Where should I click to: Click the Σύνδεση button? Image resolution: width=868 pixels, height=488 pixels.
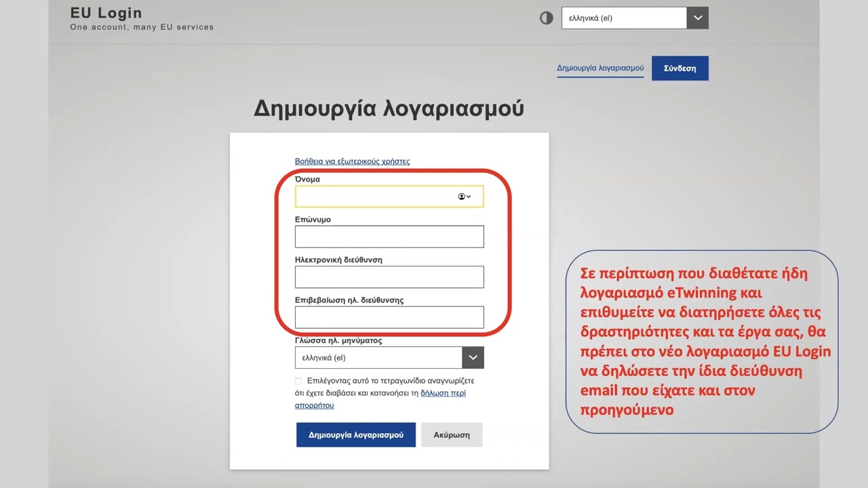coord(680,68)
